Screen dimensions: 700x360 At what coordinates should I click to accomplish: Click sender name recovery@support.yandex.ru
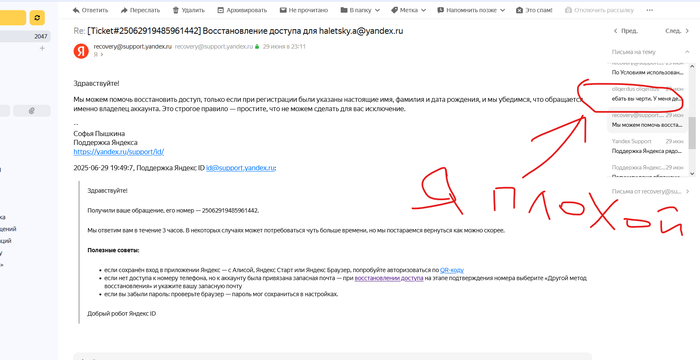click(x=133, y=46)
